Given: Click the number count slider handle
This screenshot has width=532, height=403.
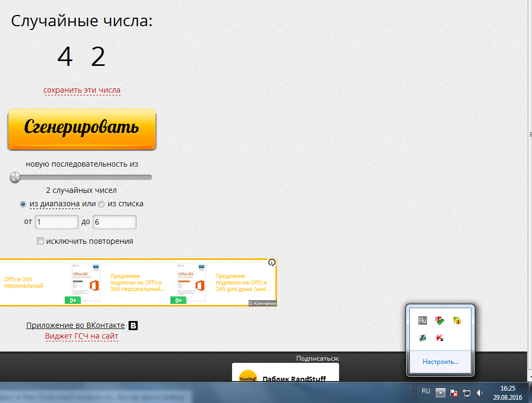Looking at the screenshot, I should point(15,177).
